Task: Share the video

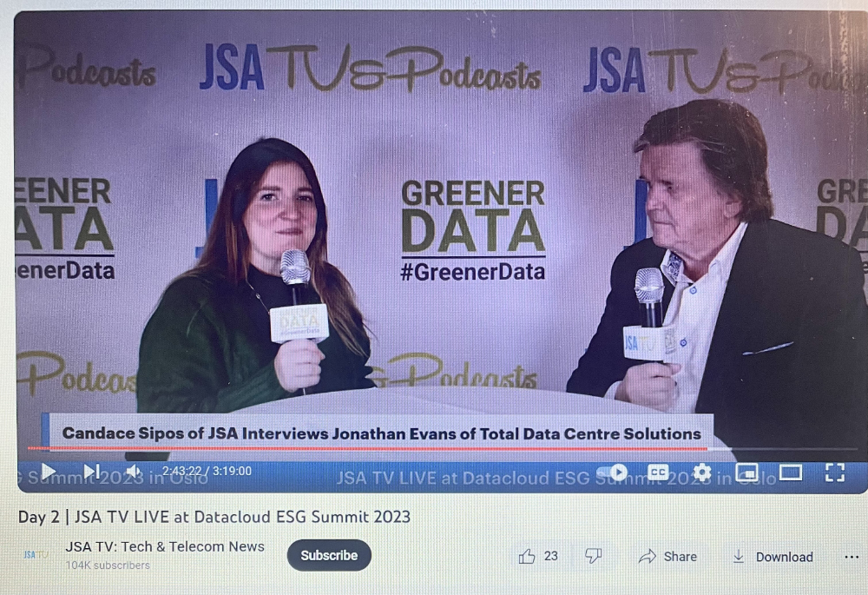Action: click(667, 556)
